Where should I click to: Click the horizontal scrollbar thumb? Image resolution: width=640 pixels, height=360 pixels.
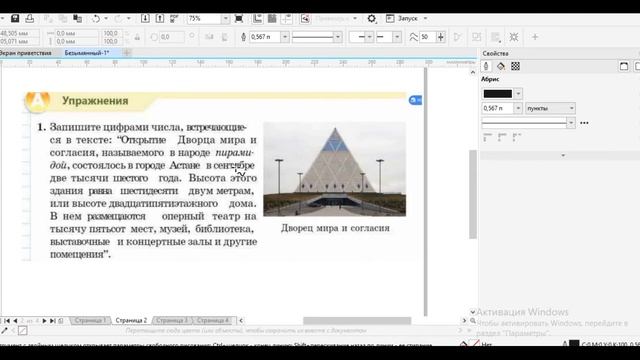click(x=357, y=321)
